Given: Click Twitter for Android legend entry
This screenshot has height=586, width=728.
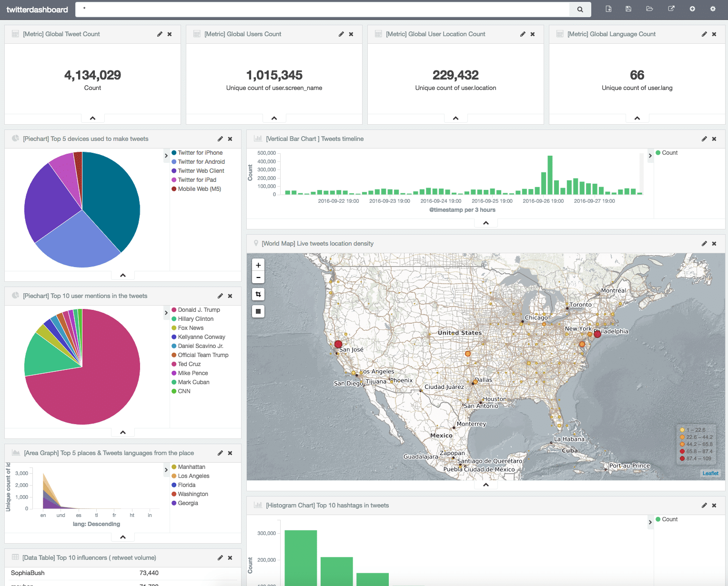Looking at the screenshot, I should click(198, 162).
